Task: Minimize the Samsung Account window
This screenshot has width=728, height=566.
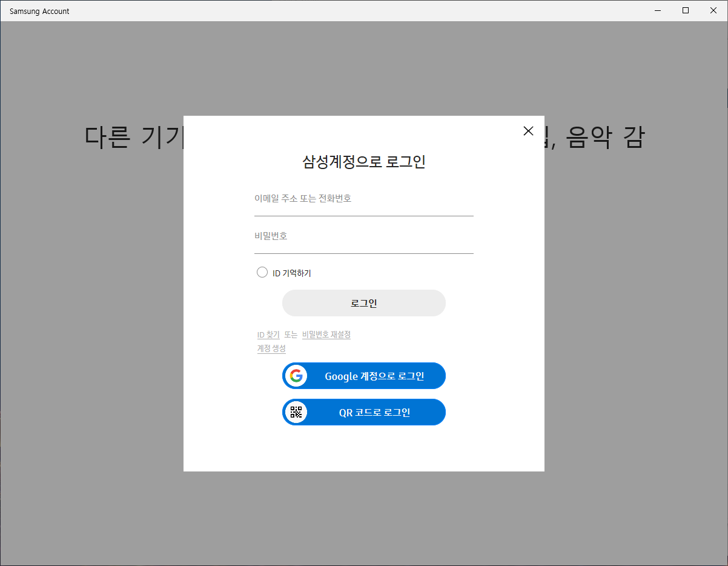Action: (658, 10)
